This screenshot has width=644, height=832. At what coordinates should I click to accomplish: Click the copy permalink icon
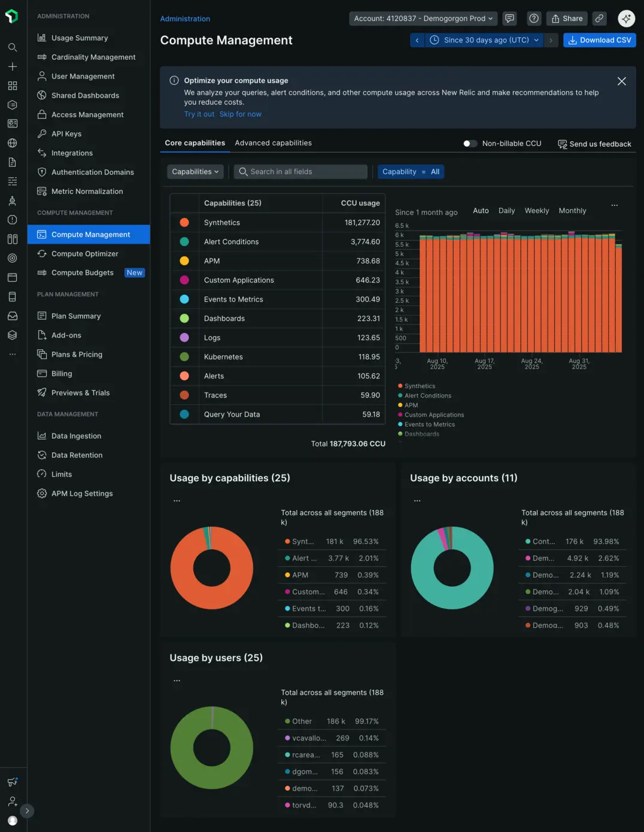tap(599, 19)
